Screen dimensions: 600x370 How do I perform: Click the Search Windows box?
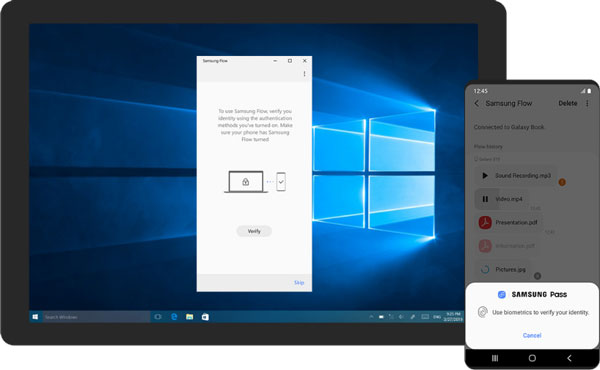96,317
